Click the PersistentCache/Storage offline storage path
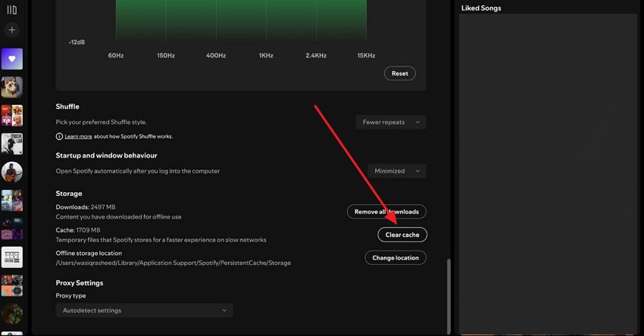 tap(174, 263)
